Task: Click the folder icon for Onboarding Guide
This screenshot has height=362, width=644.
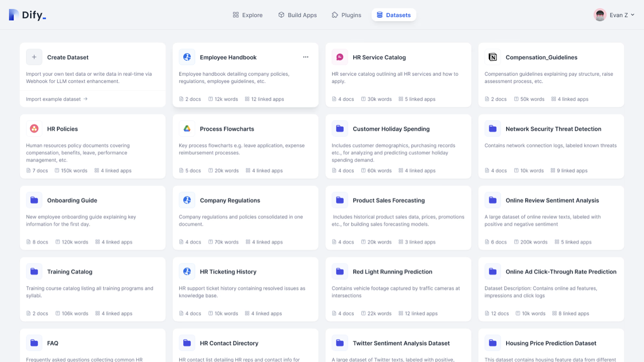Action: [x=34, y=200]
